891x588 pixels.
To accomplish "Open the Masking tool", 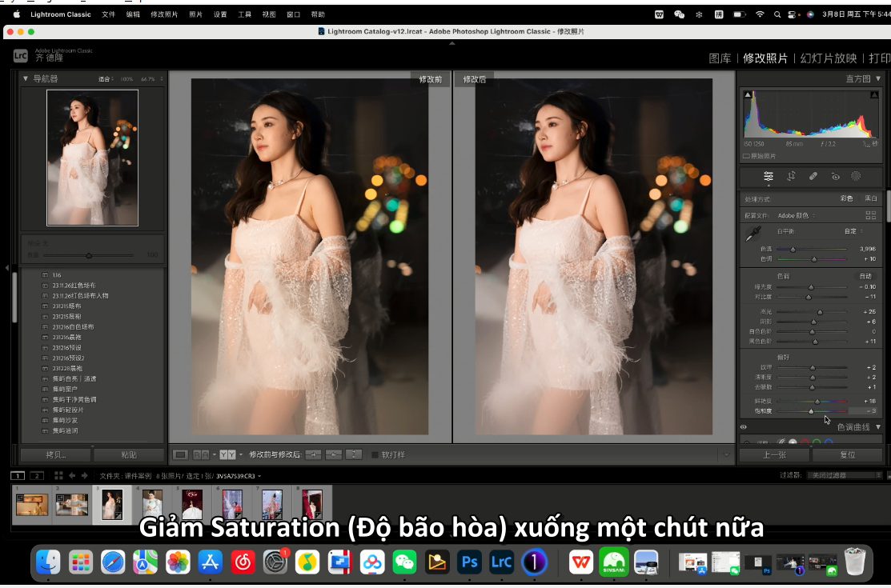I will pos(857,176).
